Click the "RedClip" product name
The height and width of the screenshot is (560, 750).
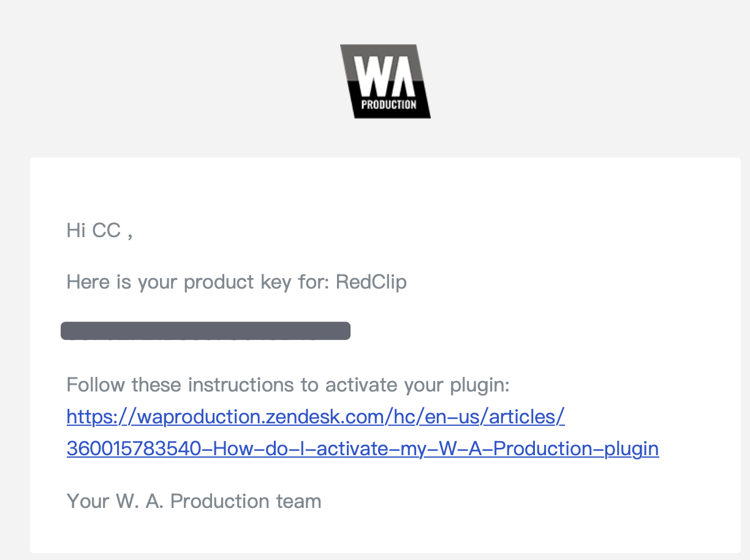[371, 282]
